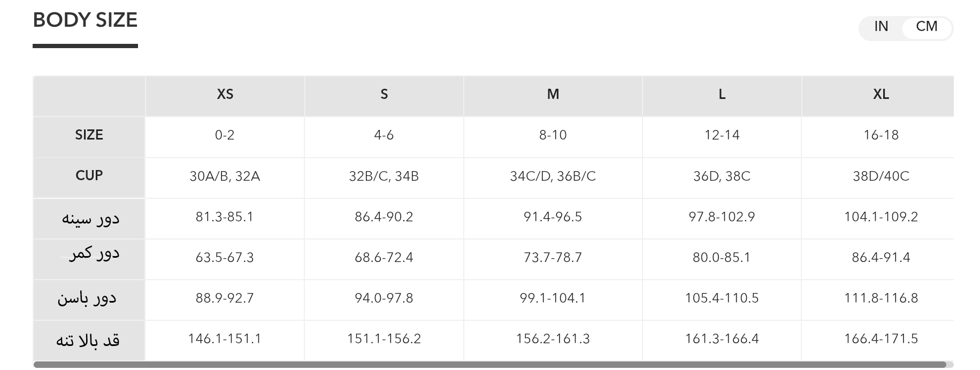The image size is (980, 370).
Task: Click the SIZE row label
Action: pyautogui.click(x=89, y=135)
